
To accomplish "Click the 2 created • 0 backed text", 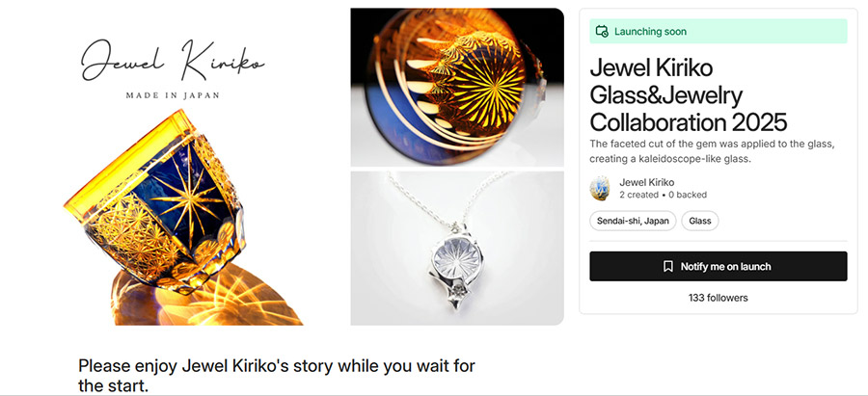I will [x=664, y=195].
